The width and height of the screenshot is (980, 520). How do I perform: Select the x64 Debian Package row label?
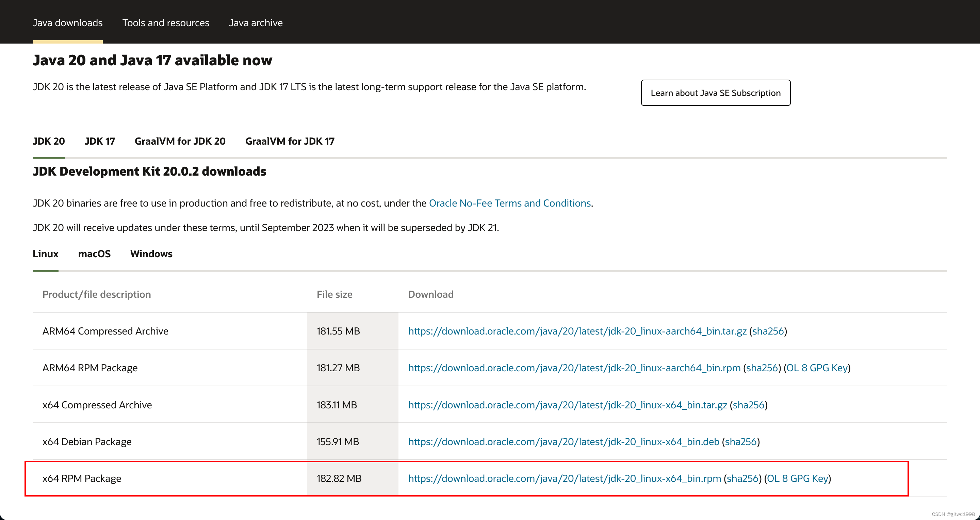click(87, 442)
